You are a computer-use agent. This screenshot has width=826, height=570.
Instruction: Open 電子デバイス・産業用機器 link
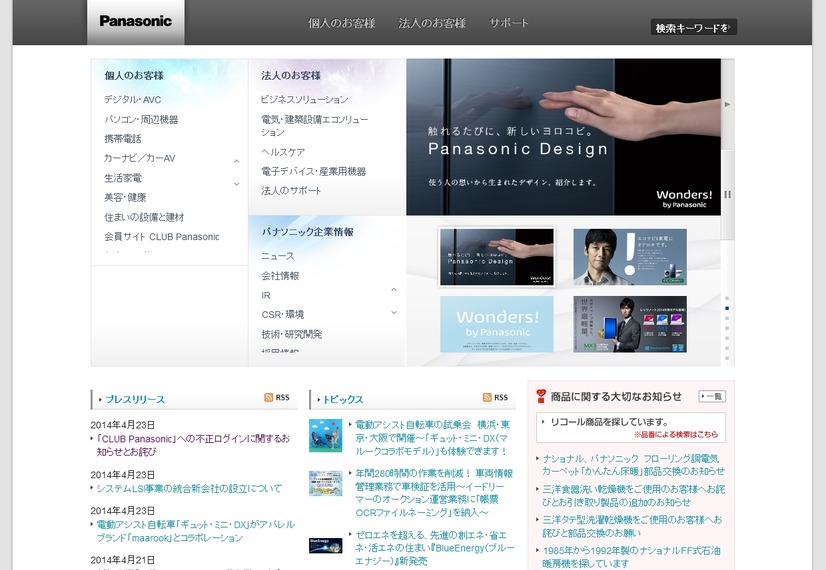[x=313, y=171]
